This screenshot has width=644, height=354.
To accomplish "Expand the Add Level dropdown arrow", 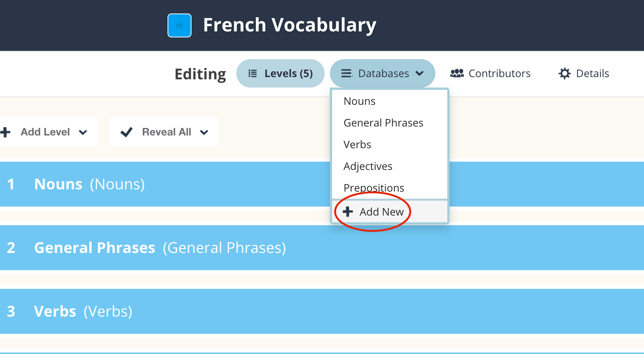I will [x=83, y=132].
